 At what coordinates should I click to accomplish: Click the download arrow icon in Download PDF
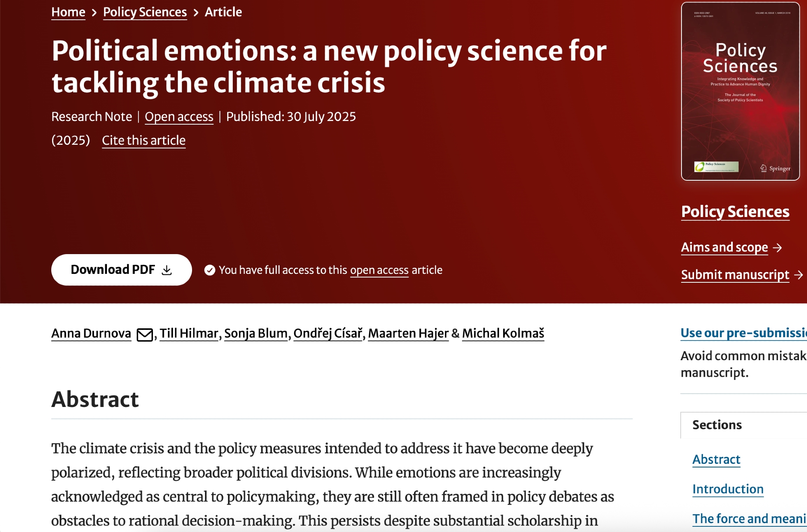tap(167, 270)
